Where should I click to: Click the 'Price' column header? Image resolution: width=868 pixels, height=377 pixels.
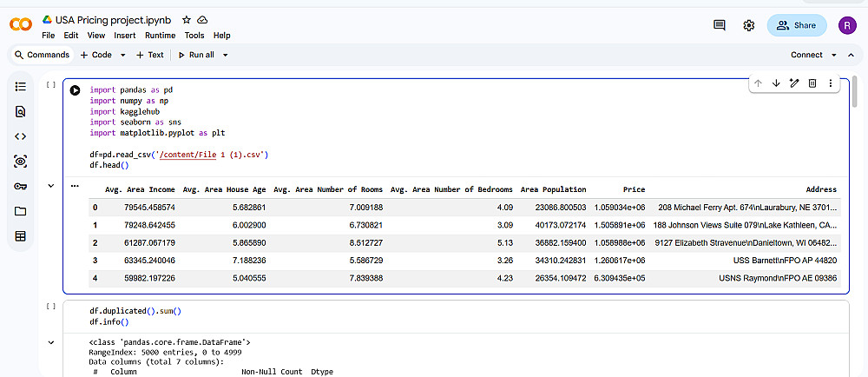point(634,189)
